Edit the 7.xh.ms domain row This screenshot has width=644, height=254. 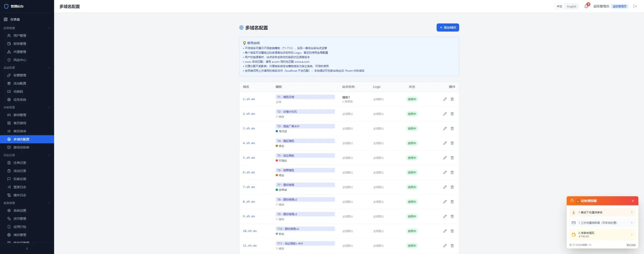click(445, 187)
